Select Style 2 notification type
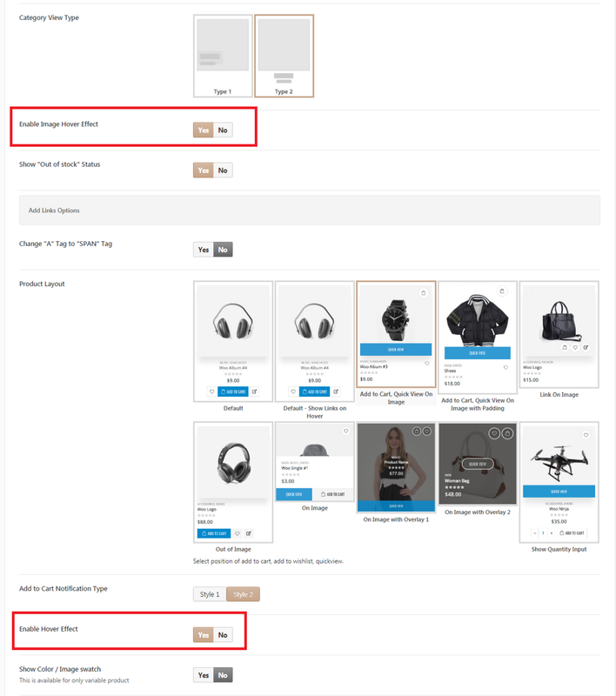Screen dimensions: 616x696 (244, 594)
